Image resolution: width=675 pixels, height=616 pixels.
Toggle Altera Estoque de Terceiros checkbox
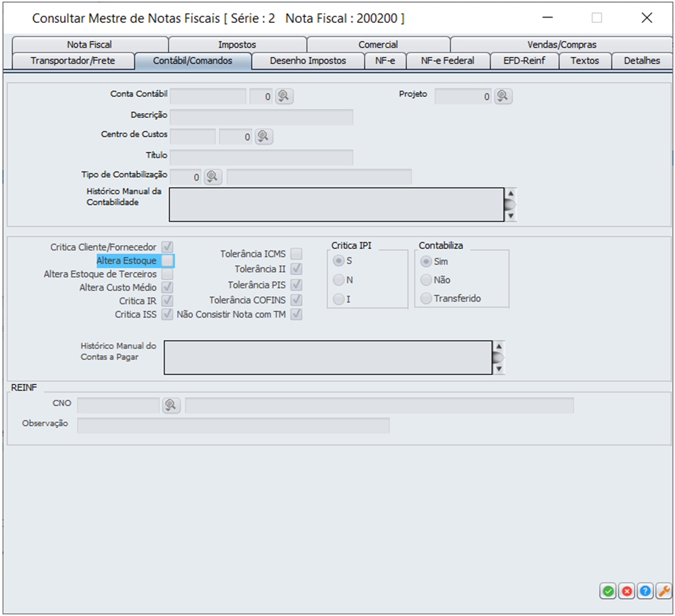pos(167,274)
